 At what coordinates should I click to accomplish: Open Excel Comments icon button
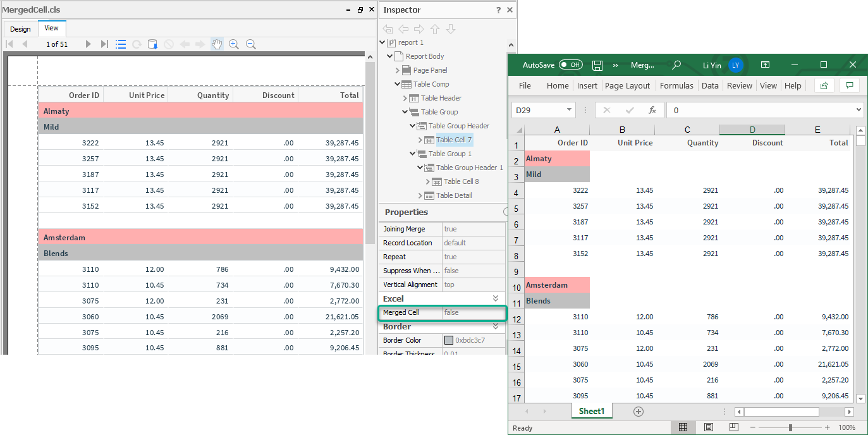[x=850, y=85]
